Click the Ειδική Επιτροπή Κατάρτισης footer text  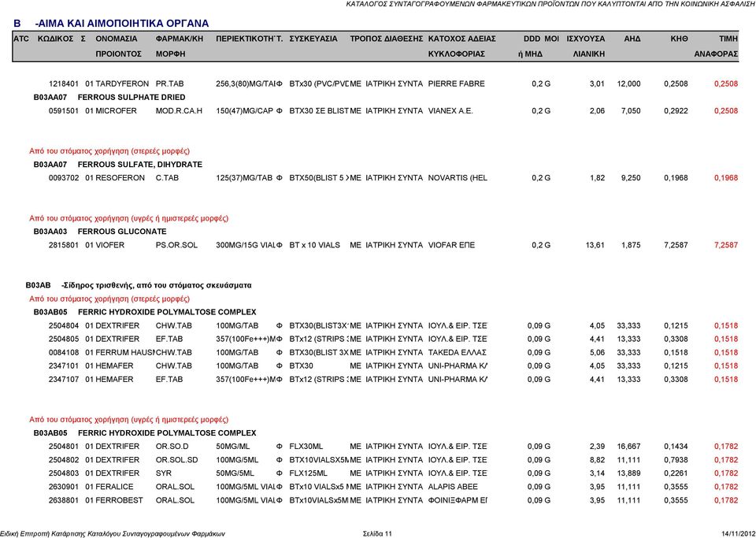pyautogui.click(x=113, y=533)
